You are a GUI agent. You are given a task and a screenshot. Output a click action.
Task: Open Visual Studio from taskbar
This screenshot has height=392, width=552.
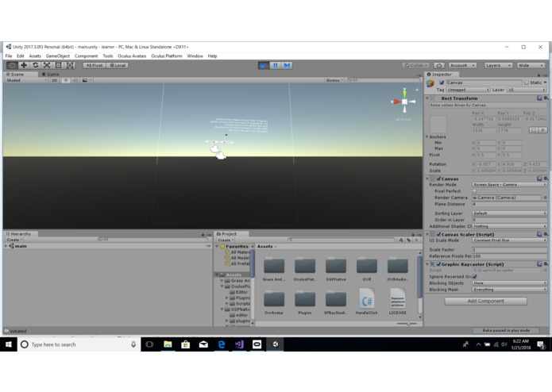point(239,344)
